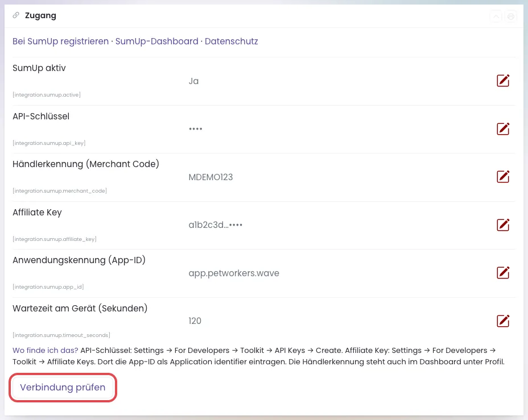Screen dimensions: 528x420
Task: Click the value Ja for SumUp aktiv
Action: (193, 81)
